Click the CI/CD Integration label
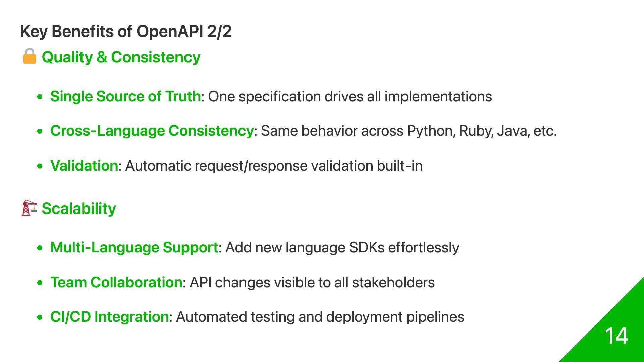Image resolution: width=644 pixels, height=362 pixels. 109,317
